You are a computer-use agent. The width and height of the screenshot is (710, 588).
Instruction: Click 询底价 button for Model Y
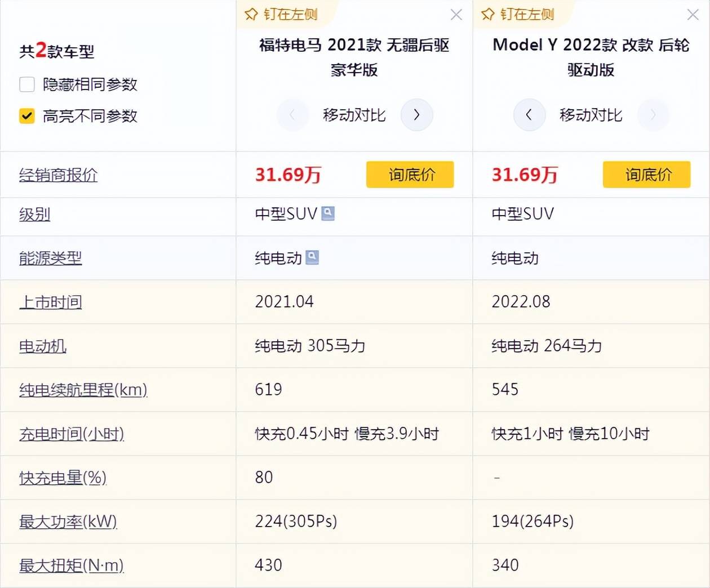[646, 175]
